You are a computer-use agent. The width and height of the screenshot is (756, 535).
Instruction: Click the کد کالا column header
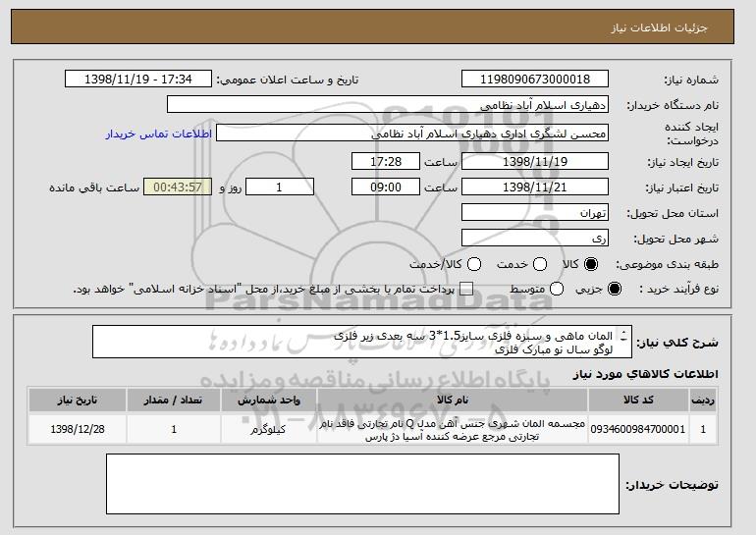[638, 401]
